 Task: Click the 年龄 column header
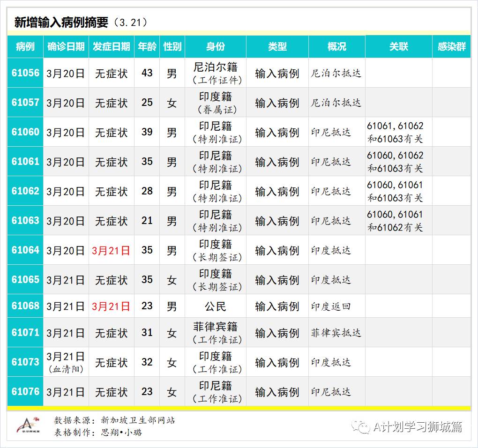click(147, 47)
